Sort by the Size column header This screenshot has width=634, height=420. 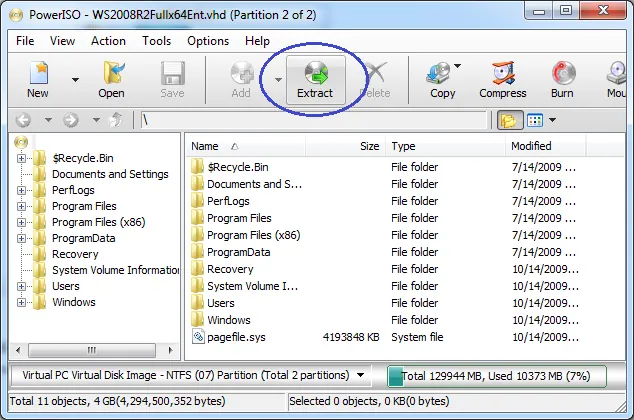pos(345,146)
